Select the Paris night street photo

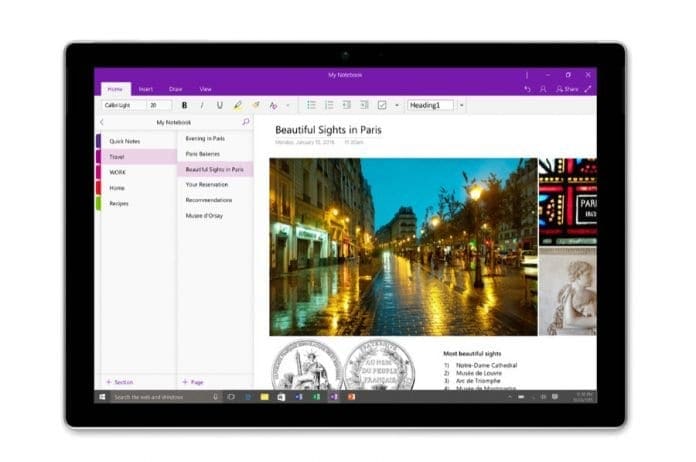tap(403, 247)
